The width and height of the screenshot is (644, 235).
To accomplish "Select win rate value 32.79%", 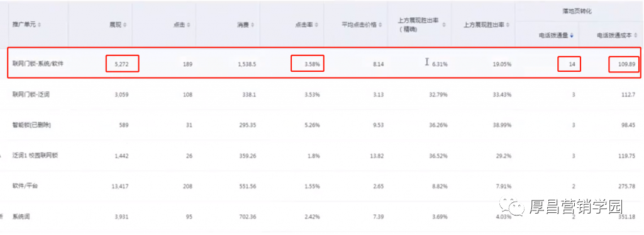I will click(x=438, y=95).
